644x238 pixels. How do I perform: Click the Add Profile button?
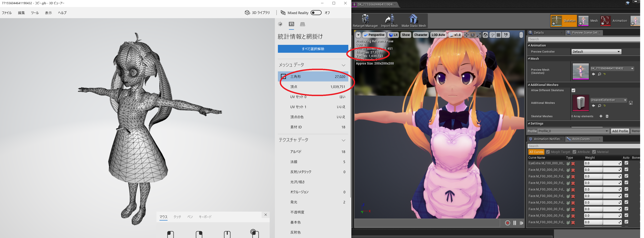pos(620,131)
